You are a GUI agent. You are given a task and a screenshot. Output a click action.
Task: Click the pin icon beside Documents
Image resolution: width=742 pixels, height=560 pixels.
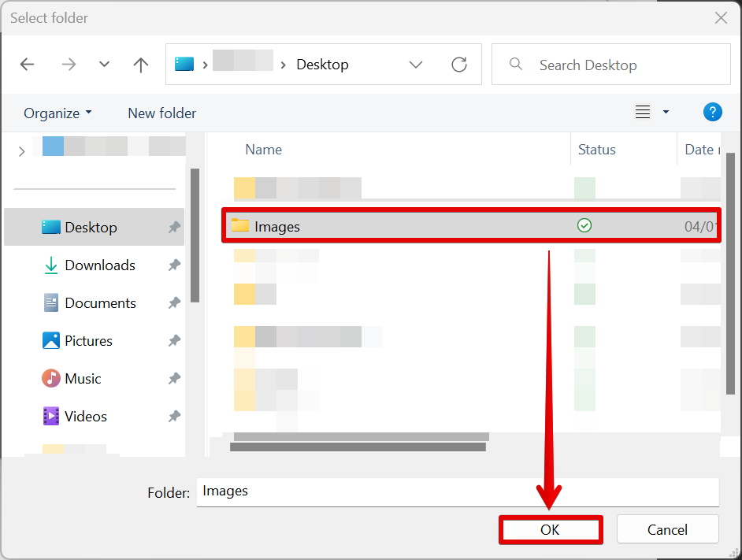click(174, 303)
